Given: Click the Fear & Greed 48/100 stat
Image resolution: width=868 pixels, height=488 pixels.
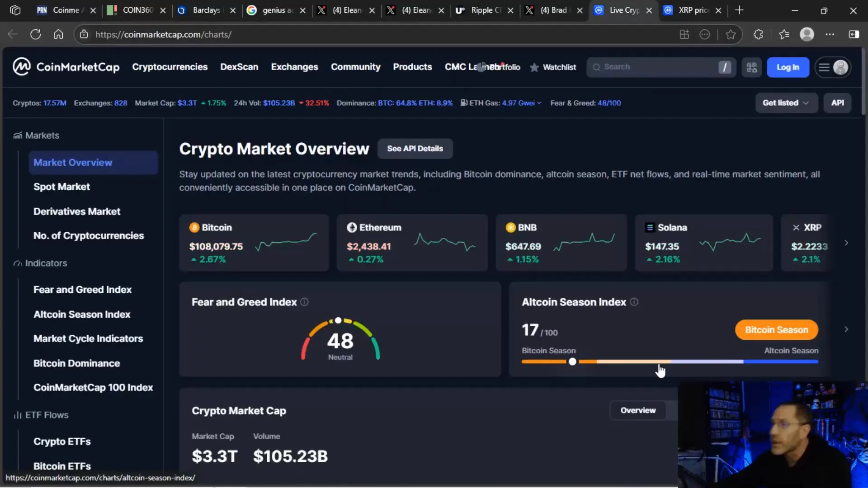Looking at the screenshot, I should click(585, 103).
